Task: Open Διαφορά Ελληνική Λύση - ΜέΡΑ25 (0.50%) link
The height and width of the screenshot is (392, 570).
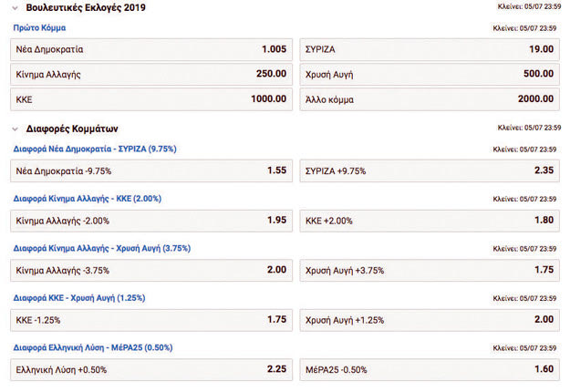Action: pyautogui.click(x=93, y=348)
